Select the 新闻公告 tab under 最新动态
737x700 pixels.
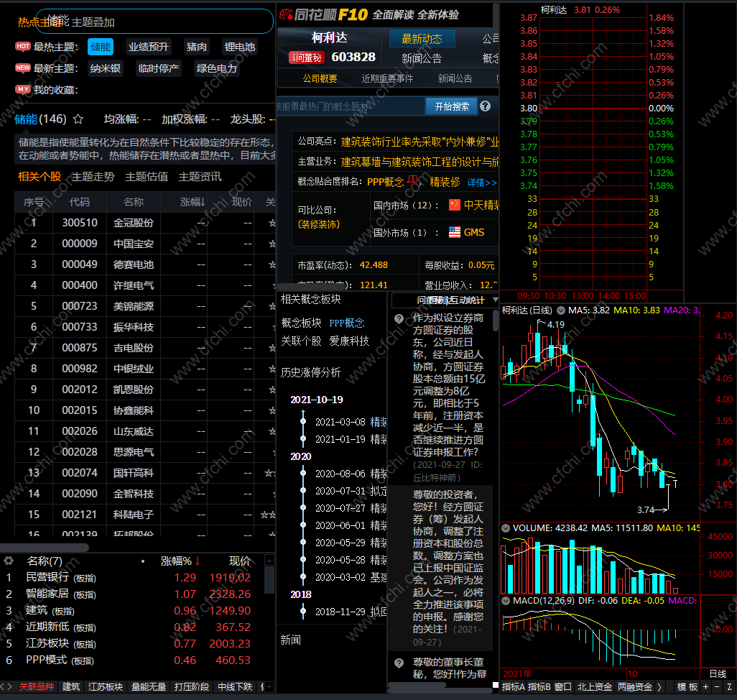(x=422, y=58)
